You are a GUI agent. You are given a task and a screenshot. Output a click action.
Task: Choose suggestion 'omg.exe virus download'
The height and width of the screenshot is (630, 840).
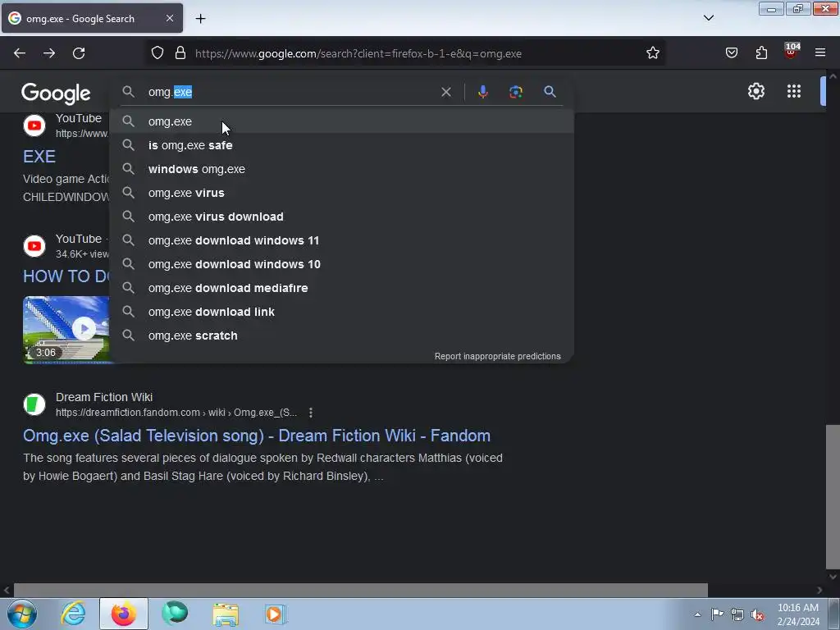[x=342, y=217]
